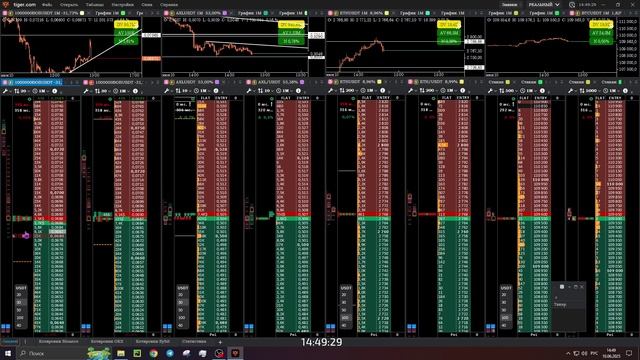Viewport: 640px width, 360px height.
Task: Switch to Статистика workspace tab
Action: (194, 342)
